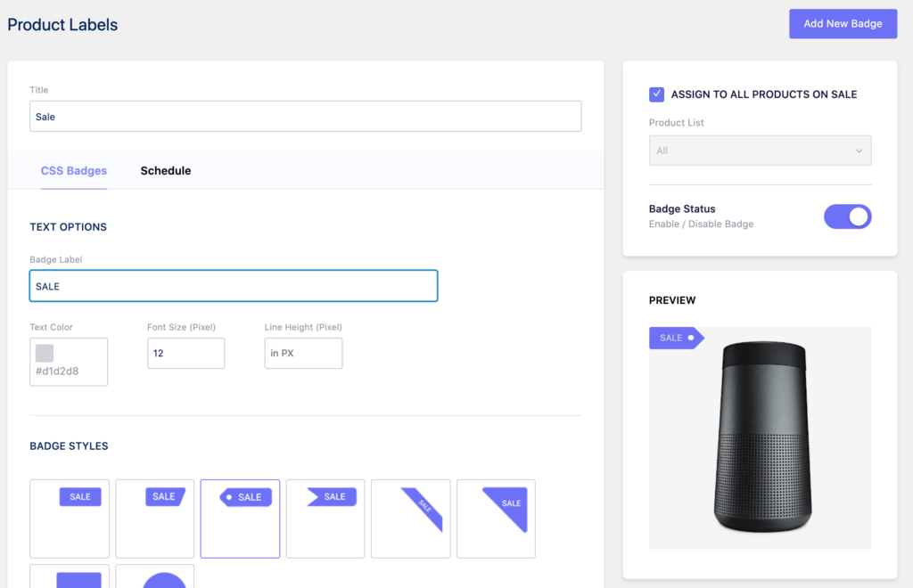Open the Product List dropdown
This screenshot has height=588, width=913.
pyautogui.click(x=760, y=150)
